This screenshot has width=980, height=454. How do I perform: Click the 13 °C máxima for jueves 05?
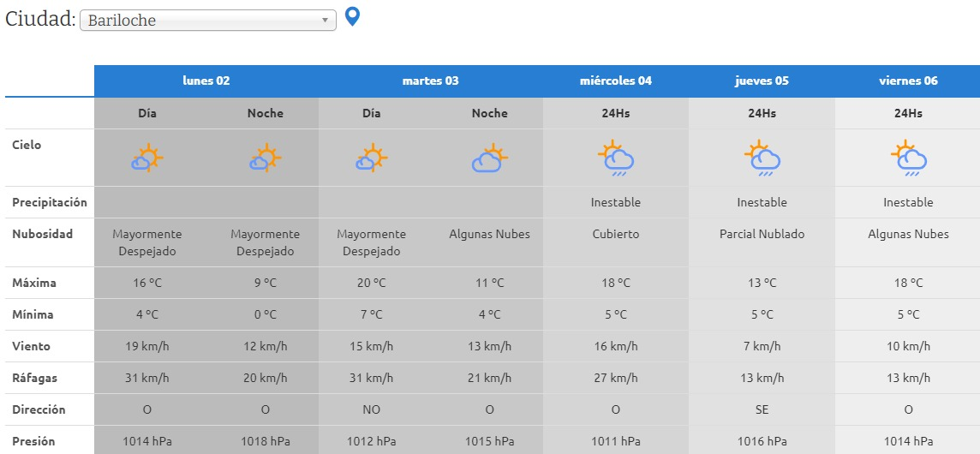pyautogui.click(x=762, y=283)
